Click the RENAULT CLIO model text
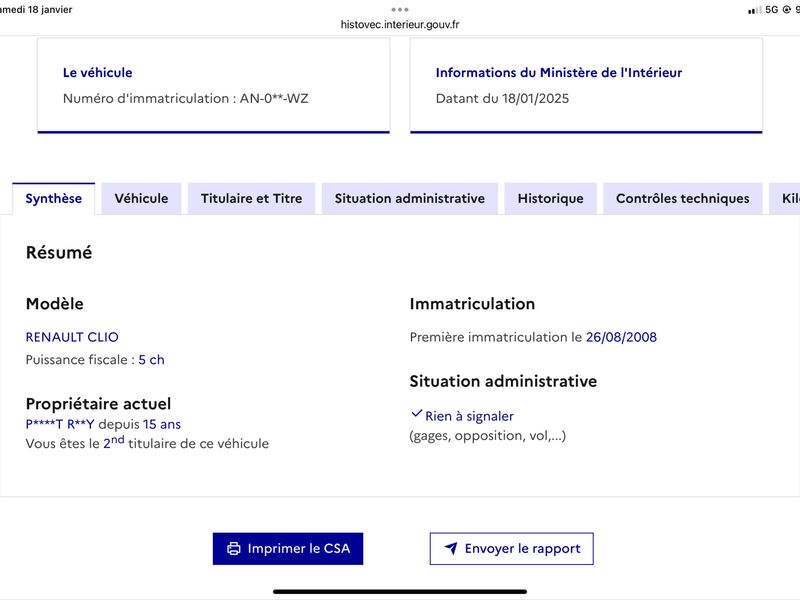 pyautogui.click(x=72, y=337)
